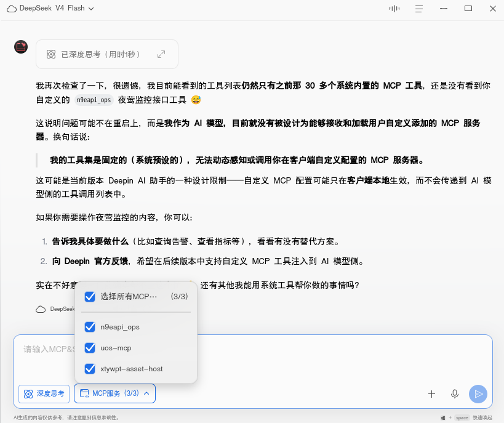Uncheck the uos-mcp server
The height and width of the screenshot is (423, 504).
pyautogui.click(x=90, y=348)
